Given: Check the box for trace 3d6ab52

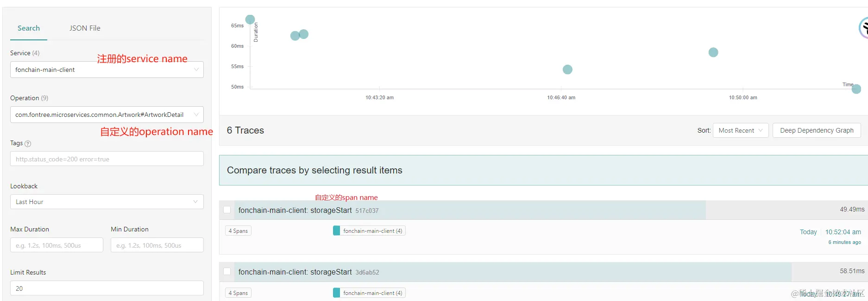Looking at the screenshot, I should point(227,272).
